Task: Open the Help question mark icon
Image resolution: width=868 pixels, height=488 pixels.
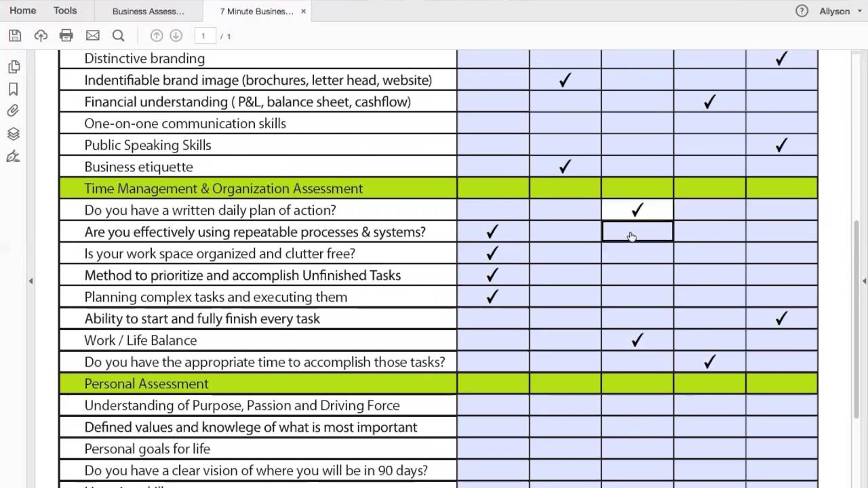Action: 802,11
